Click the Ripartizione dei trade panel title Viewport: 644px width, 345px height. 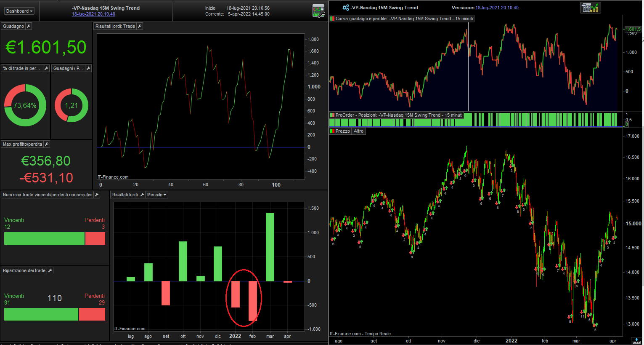tap(24, 270)
